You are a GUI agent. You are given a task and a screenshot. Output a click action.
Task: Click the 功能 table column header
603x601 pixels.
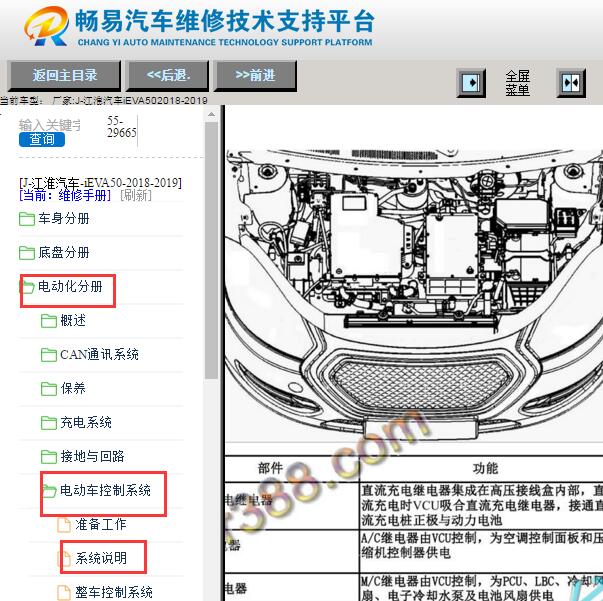coord(485,468)
